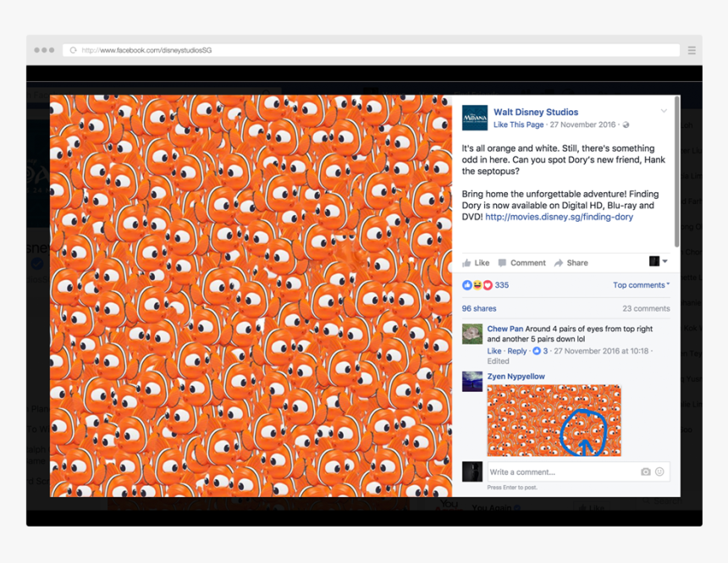Open Top comments sort dropdown
Screen dimensions: 728x563
pyautogui.click(x=641, y=285)
